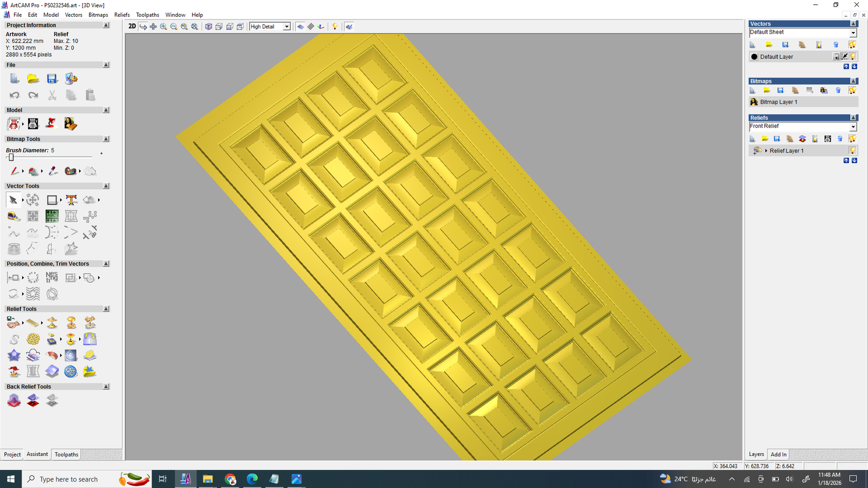Click the Pan view icon in 3D toolbar
The height and width of the screenshot is (488, 868).
(153, 27)
